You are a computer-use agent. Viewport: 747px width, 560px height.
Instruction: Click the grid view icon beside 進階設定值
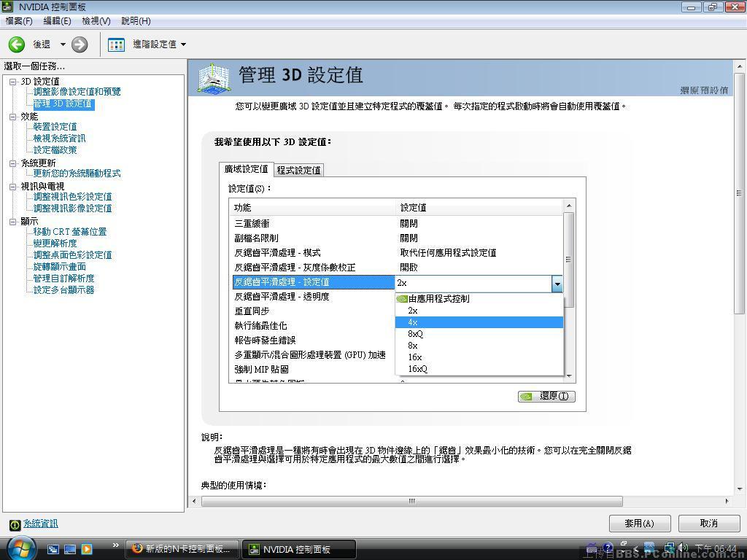tap(115, 44)
